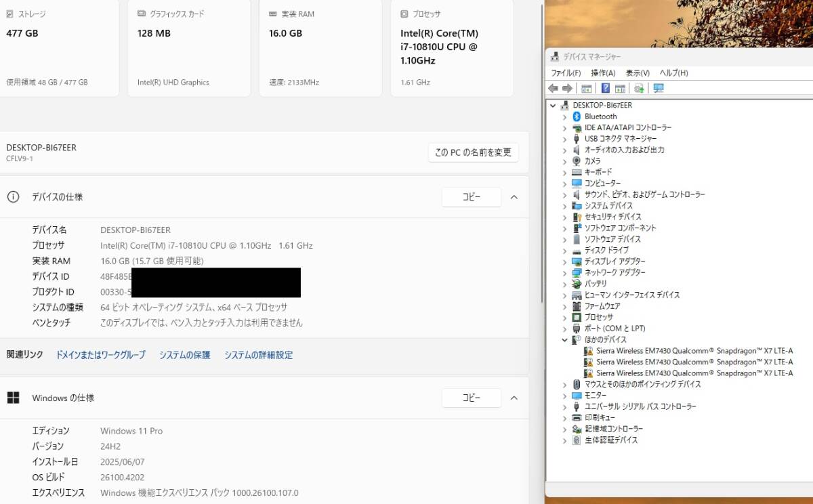Click the Back arrow in Device Manager toolbar
This screenshot has height=504, width=813.
pos(553,88)
